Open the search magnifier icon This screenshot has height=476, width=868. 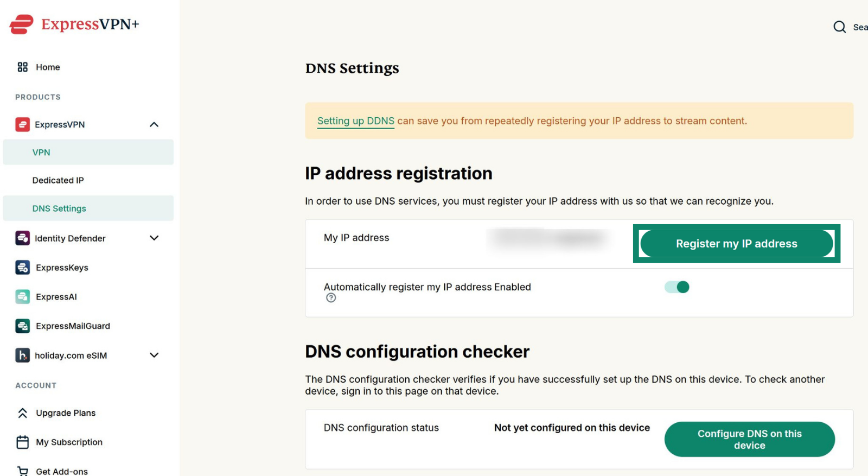839,27
